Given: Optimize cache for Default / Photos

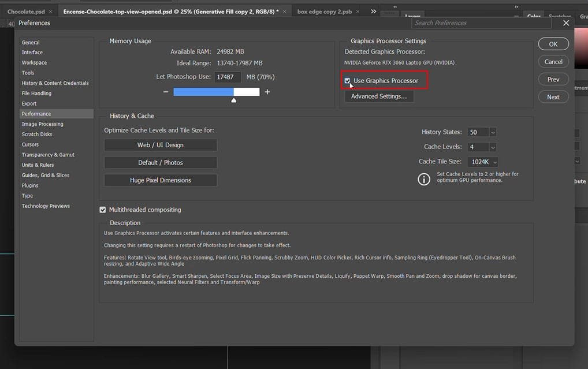Looking at the screenshot, I should click(x=161, y=163).
